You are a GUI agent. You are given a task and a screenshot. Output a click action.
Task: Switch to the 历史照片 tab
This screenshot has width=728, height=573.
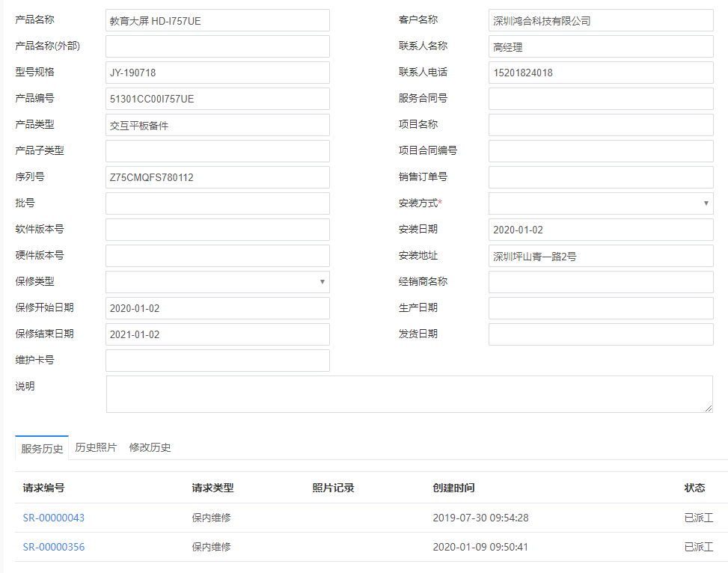pyautogui.click(x=96, y=447)
